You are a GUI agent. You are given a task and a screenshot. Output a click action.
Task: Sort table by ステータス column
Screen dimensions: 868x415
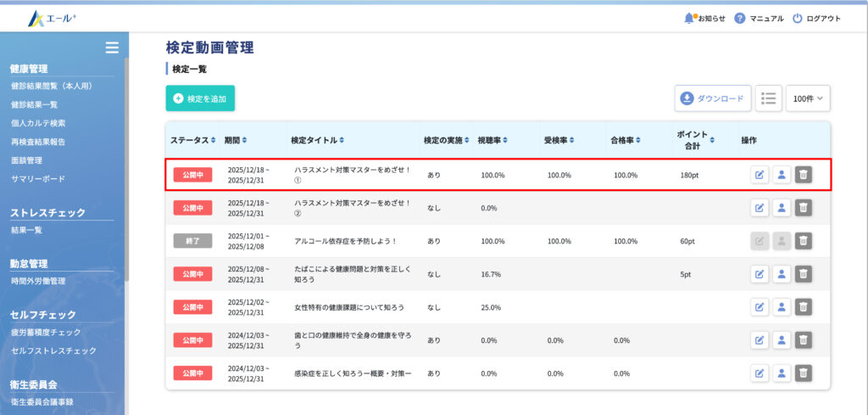click(192, 139)
